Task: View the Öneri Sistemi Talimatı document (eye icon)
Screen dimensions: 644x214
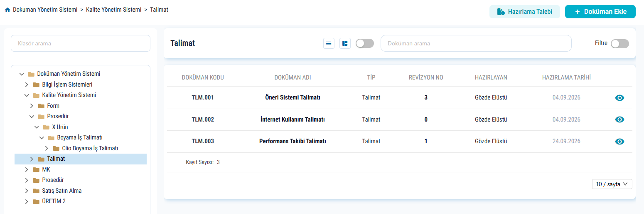Action: point(619,98)
